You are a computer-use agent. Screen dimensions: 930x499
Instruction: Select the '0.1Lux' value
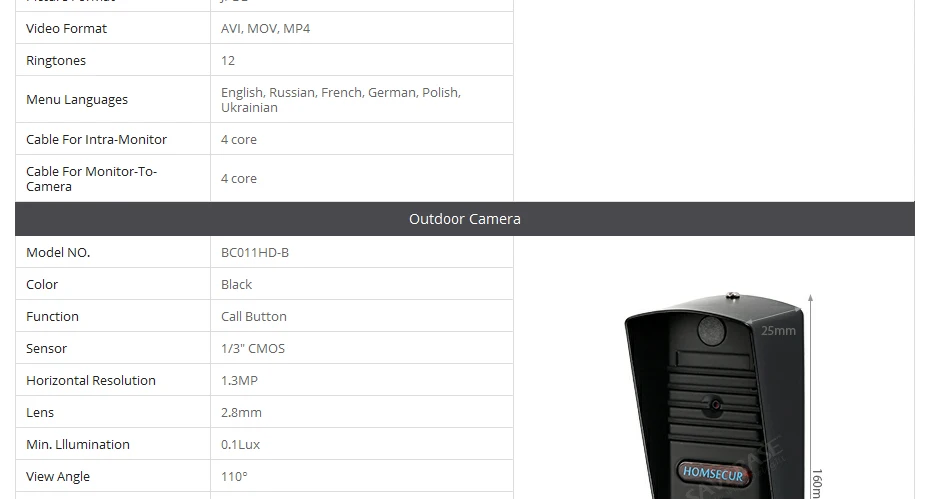click(240, 445)
